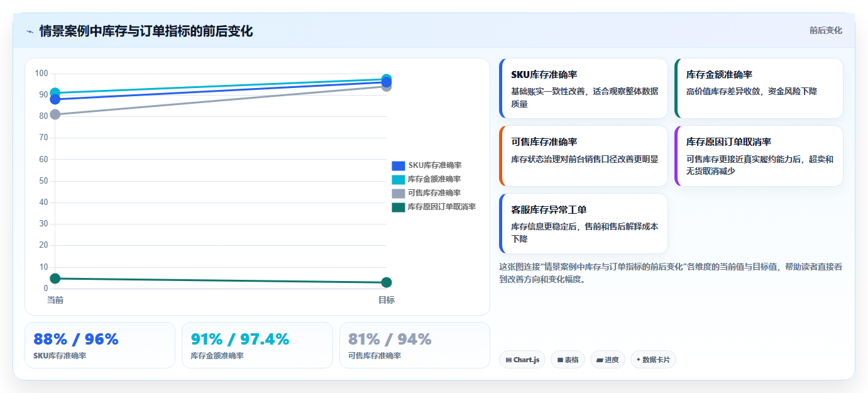Select the green data point at 目标
This screenshot has height=393, width=868.
click(x=387, y=283)
